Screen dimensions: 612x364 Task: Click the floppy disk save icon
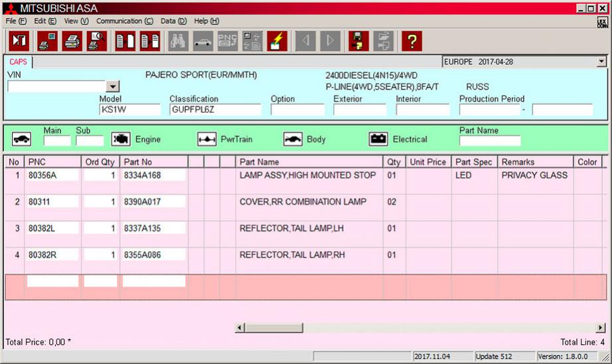click(358, 41)
